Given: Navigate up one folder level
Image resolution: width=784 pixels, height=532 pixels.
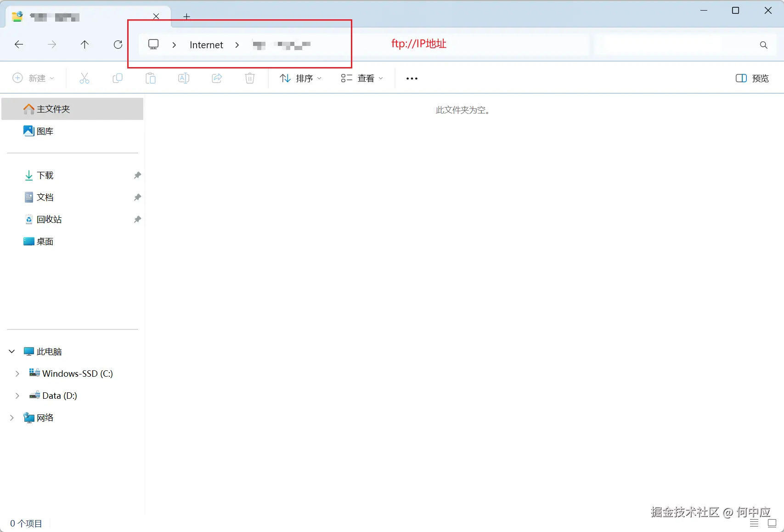Looking at the screenshot, I should point(85,45).
